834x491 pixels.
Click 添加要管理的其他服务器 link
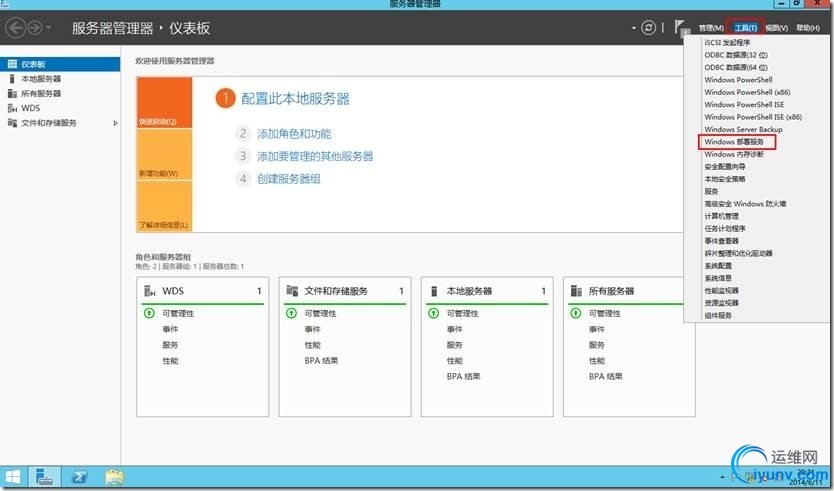coord(315,156)
